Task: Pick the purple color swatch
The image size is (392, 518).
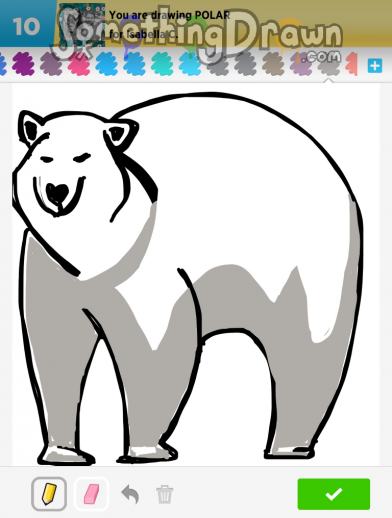Action: coord(23,64)
